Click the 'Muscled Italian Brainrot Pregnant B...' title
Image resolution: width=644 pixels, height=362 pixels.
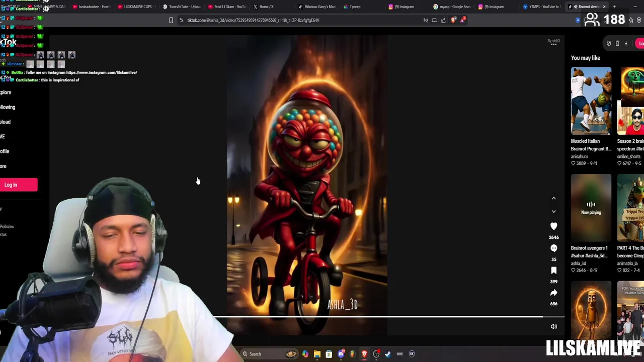click(x=591, y=145)
